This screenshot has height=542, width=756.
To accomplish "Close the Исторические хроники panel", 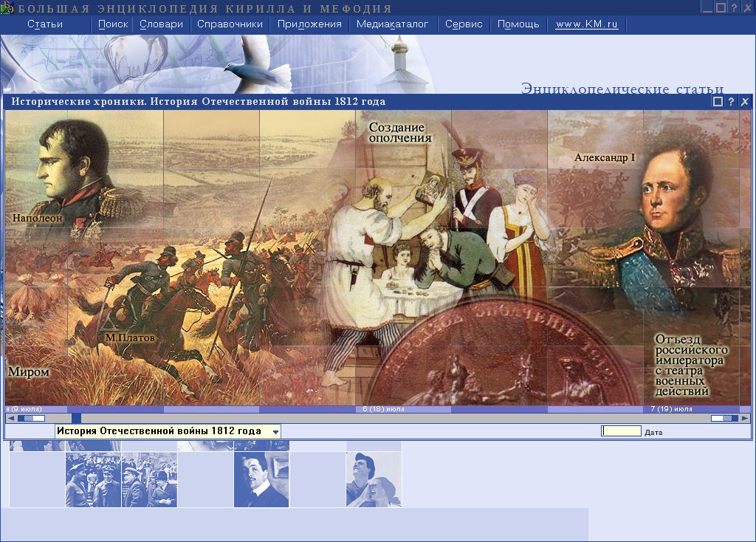I will coord(744,101).
